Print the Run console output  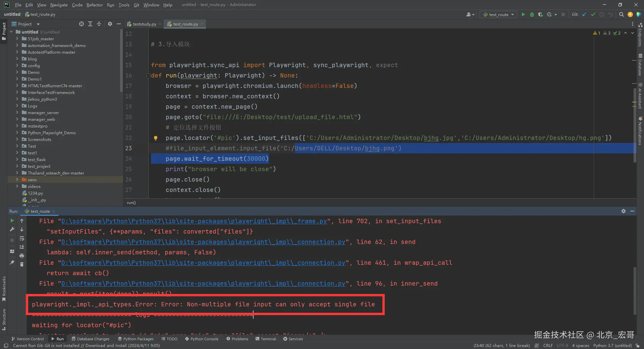22,256
